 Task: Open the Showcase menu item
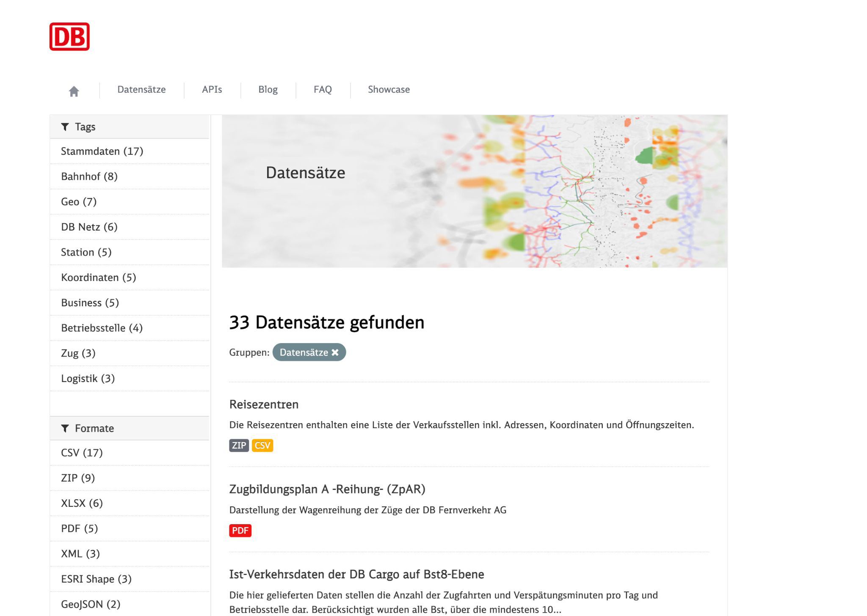coord(389,90)
